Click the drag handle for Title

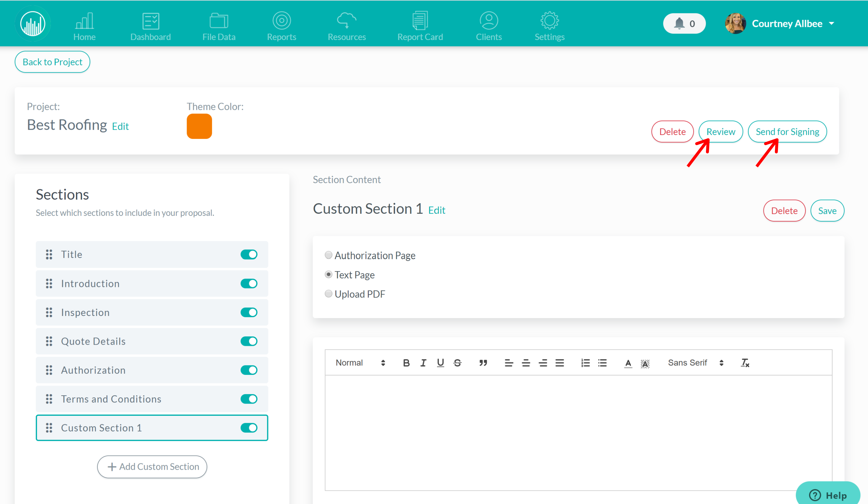(x=49, y=254)
